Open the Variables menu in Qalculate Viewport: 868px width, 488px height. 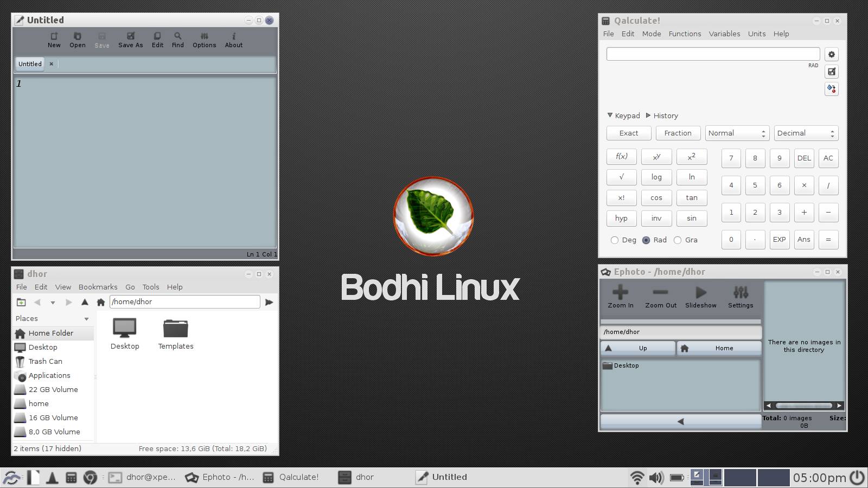[724, 34]
